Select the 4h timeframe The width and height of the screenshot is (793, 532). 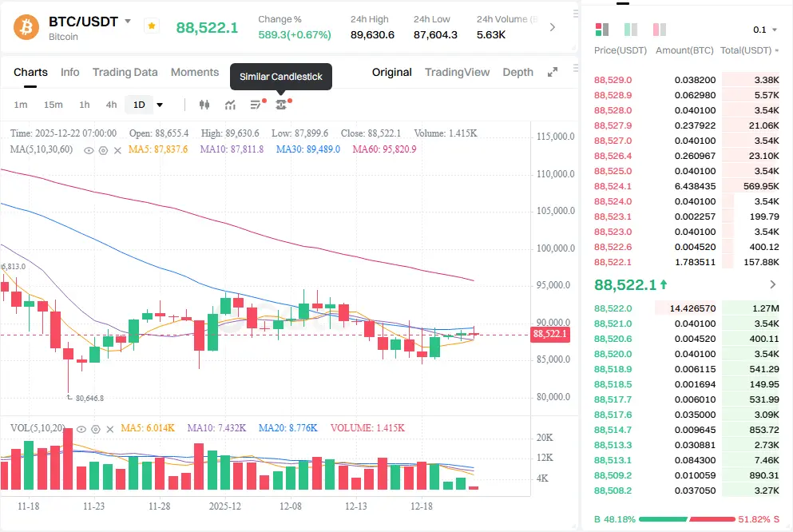pyautogui.click(x=111, y=105)
